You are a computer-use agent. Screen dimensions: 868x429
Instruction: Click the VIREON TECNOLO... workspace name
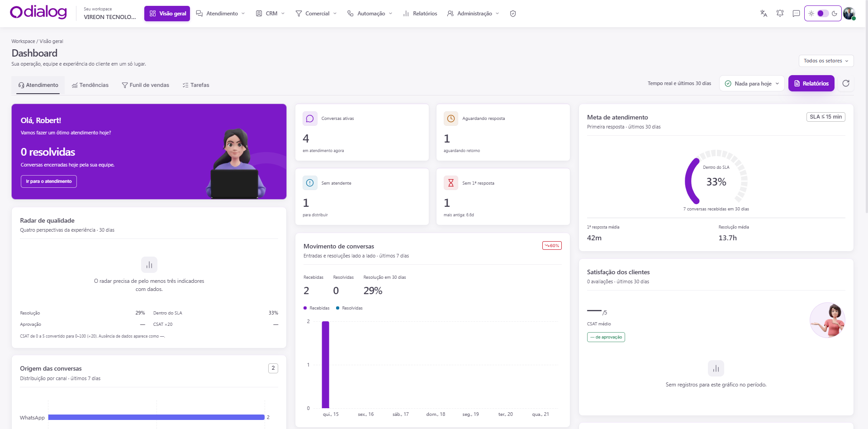pyautogui.click(x=110, y=17)
